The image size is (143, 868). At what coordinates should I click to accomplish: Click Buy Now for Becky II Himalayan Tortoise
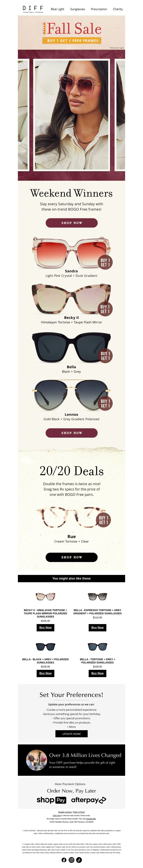45,627
